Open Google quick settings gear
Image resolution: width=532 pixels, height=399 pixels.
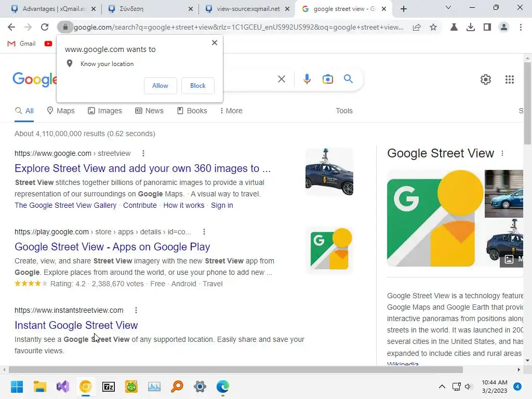486,79
